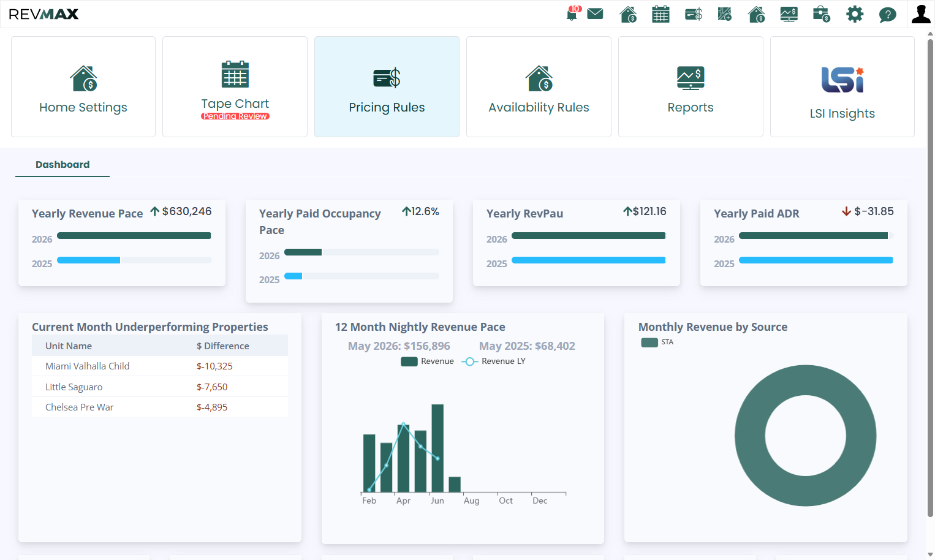Image resolution: width=935 pixels, height=560 pixels.
Task: Click the page scrollbar down arrow
Action: pos(930,554)
